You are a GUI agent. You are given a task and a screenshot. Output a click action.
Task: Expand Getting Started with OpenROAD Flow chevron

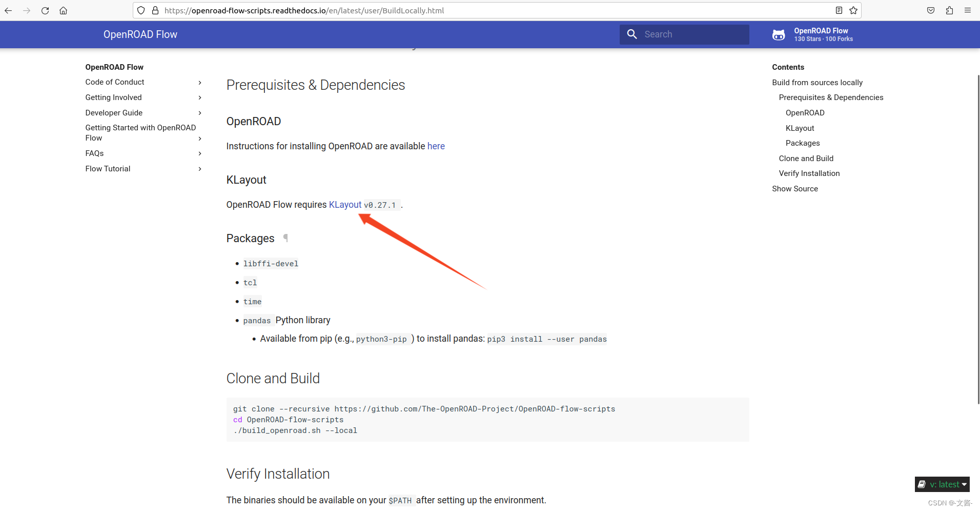coord(200,139)
